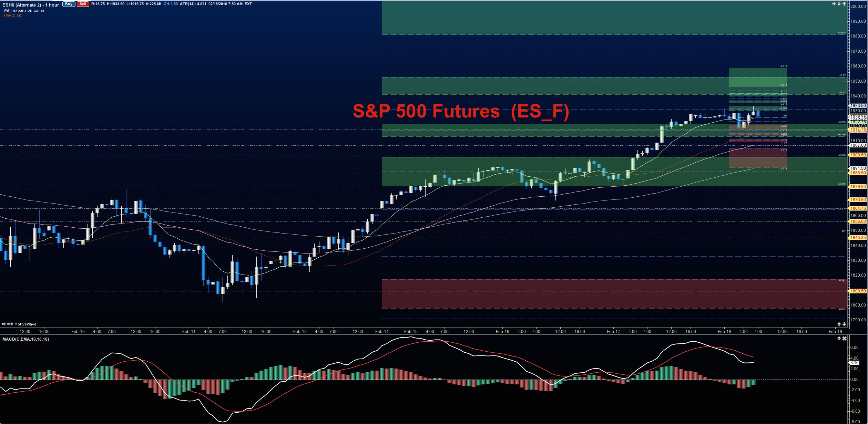Image resolution: width=868 pixels, height=424 pixels.
Task: Click the 1888.50 orange price label
Action: pos(858,173)
